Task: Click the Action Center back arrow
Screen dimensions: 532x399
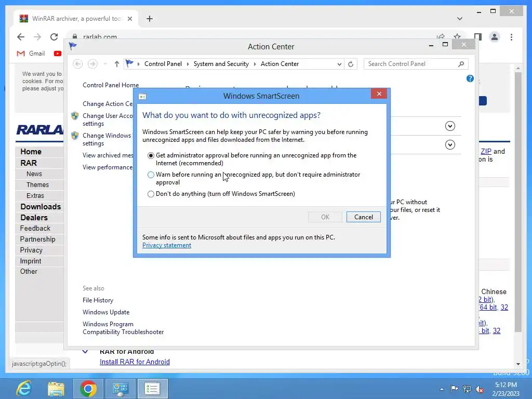Action: click(x=78, y=64)
